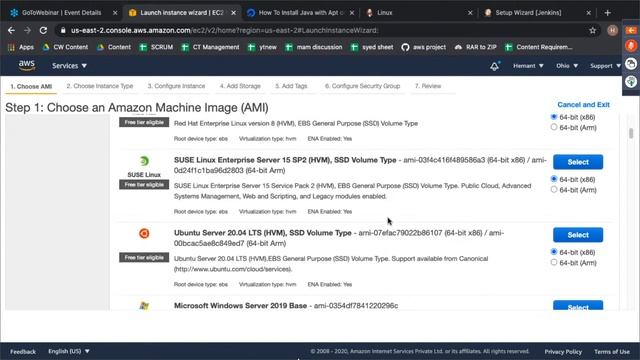
Task: Open the CW Content Drive bookmark
Action: click(65, 47)
